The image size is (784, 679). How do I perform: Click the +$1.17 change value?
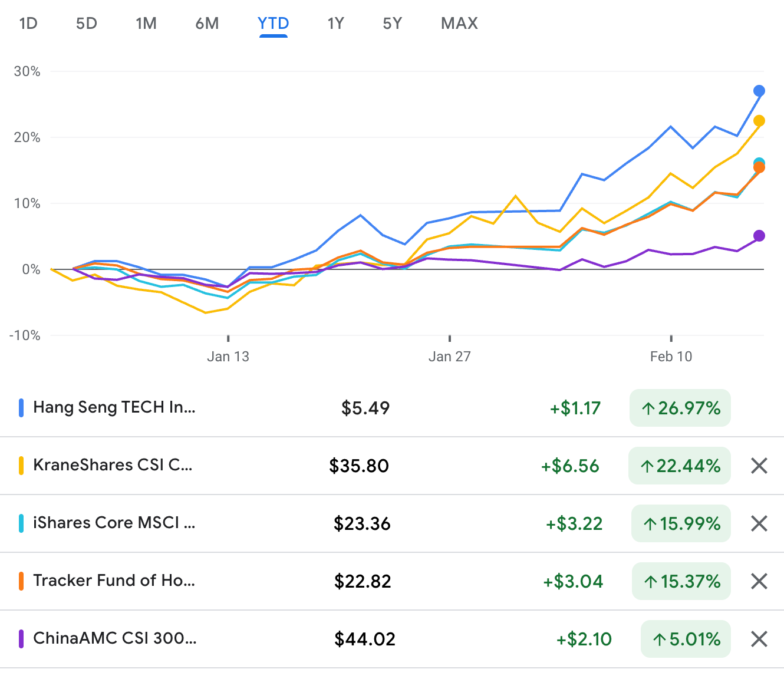point(575,408)
